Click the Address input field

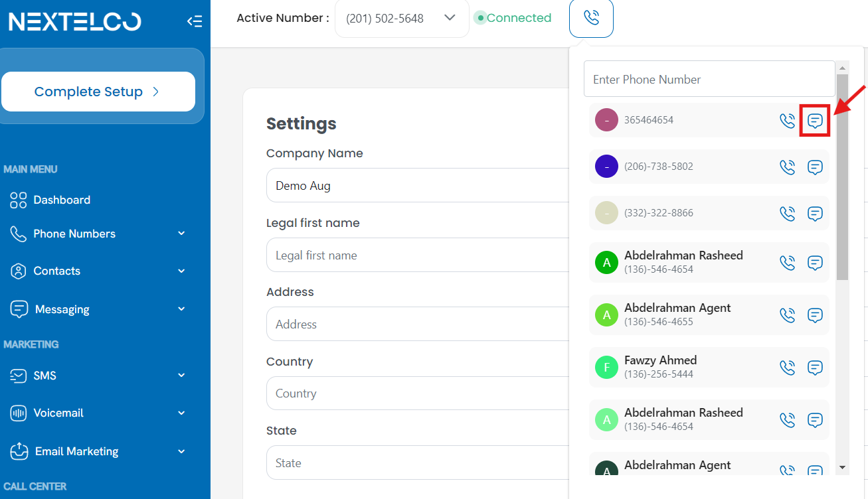(417, 324)
